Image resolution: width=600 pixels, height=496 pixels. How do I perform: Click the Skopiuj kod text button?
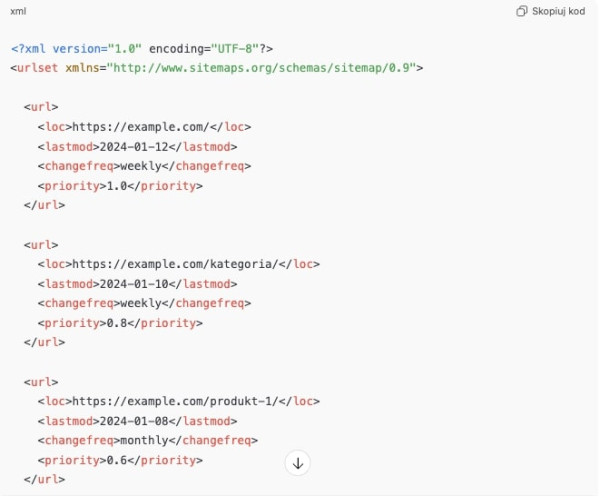[x=558, y=11]
